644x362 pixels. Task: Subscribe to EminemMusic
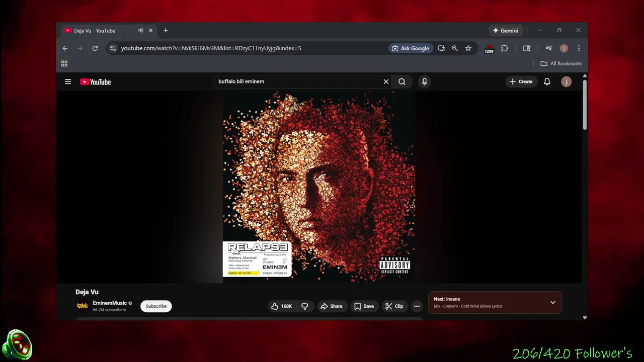coord(156,306)
